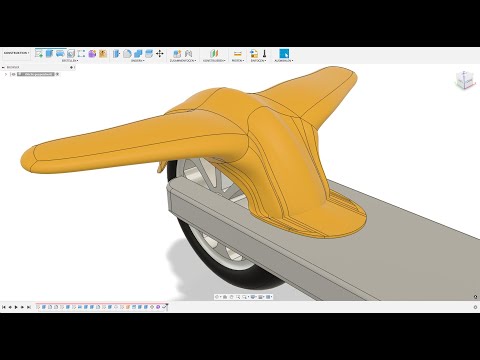The height and width of the screenshot is (360, 480).
Task: Select the Revolve tool icon
Action: click(60, 53)
